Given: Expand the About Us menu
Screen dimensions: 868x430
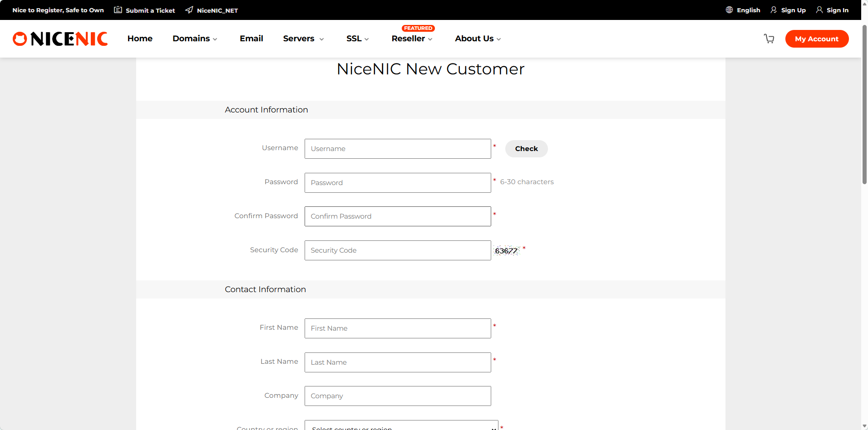Looking at the screenshot, I should point(478,39).
